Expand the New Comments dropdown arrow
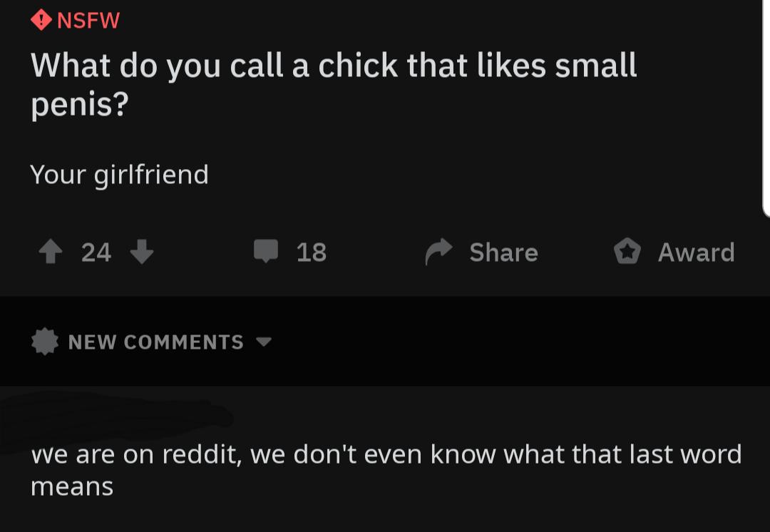 [264, 342]
